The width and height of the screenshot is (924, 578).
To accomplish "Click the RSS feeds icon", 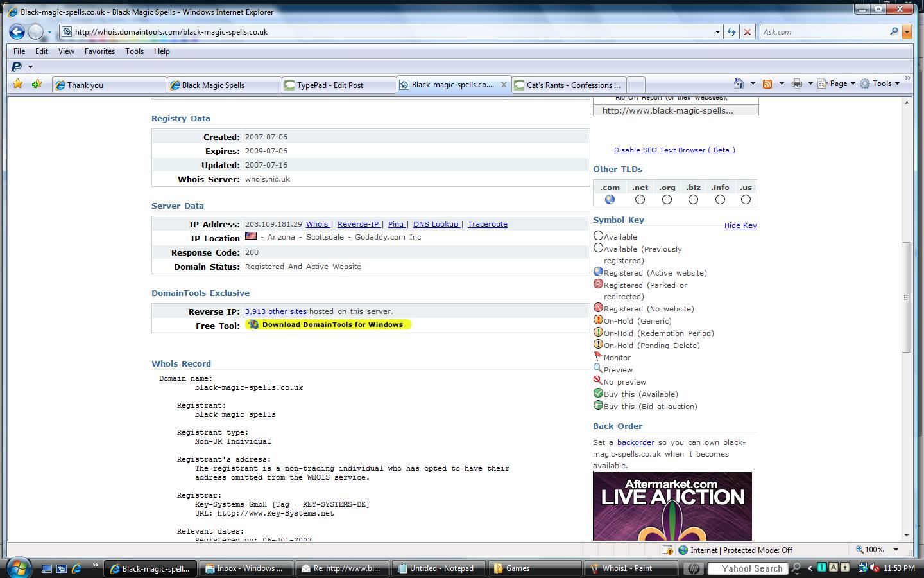I will (767, 83).
